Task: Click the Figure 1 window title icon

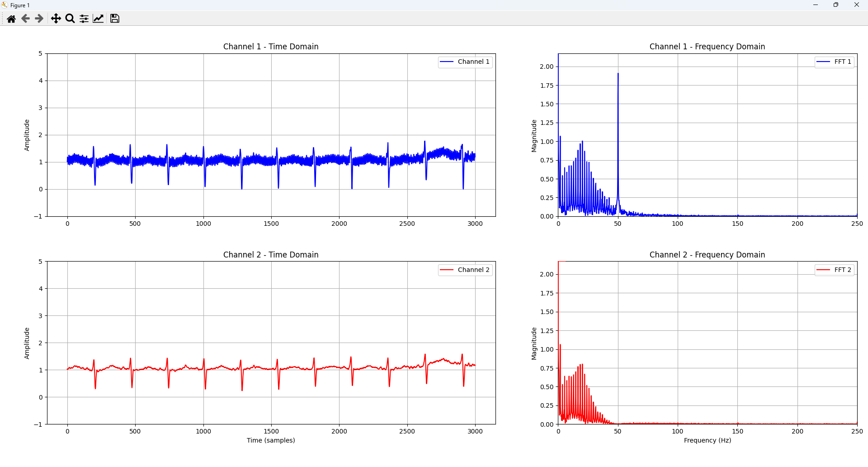Action: (5, 5)
